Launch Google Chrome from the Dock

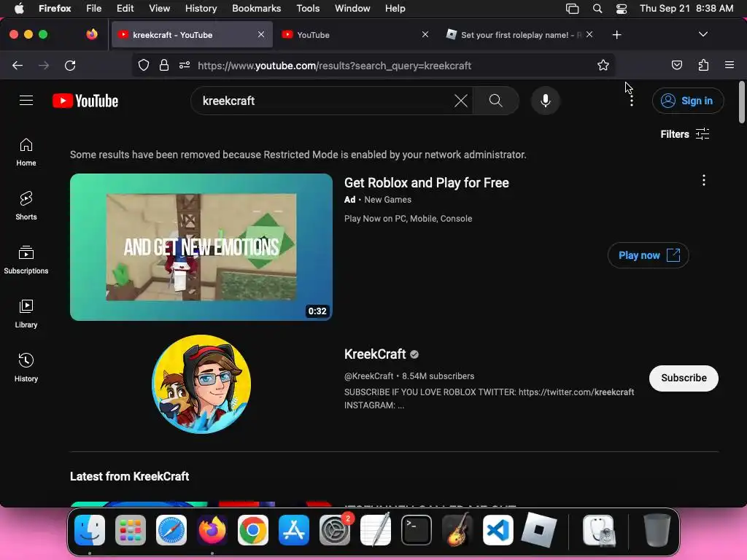253,530
